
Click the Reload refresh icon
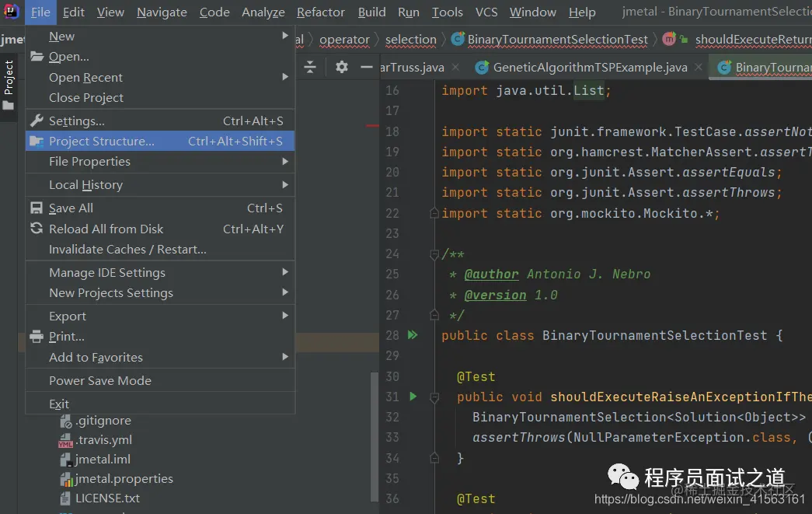(x=37, y=228)
